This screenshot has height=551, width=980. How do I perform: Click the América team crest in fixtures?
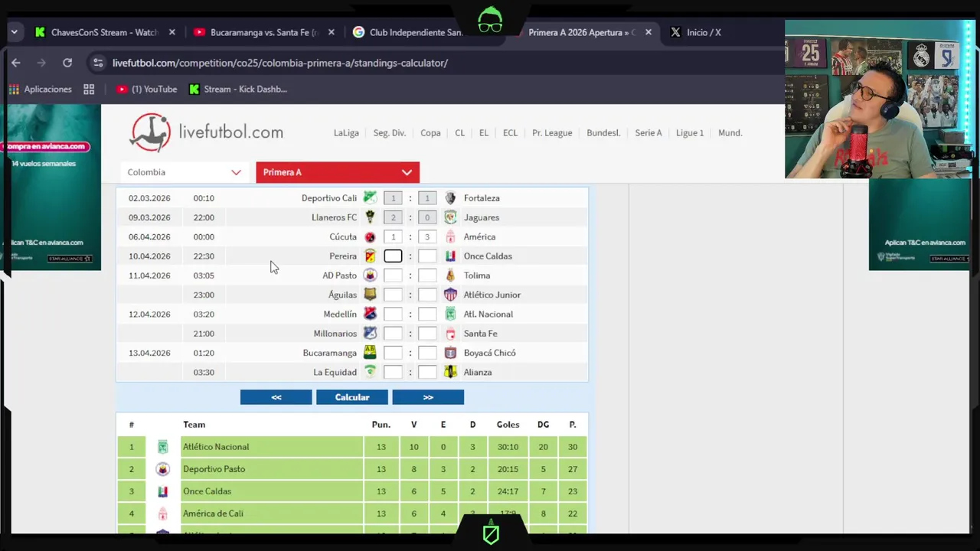(450, 236)
